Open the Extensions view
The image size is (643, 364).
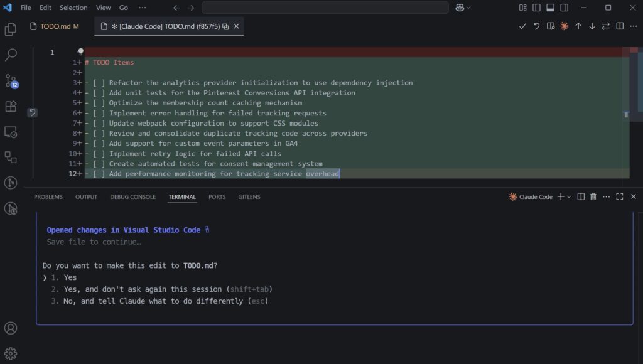click(x=10, y=107)
